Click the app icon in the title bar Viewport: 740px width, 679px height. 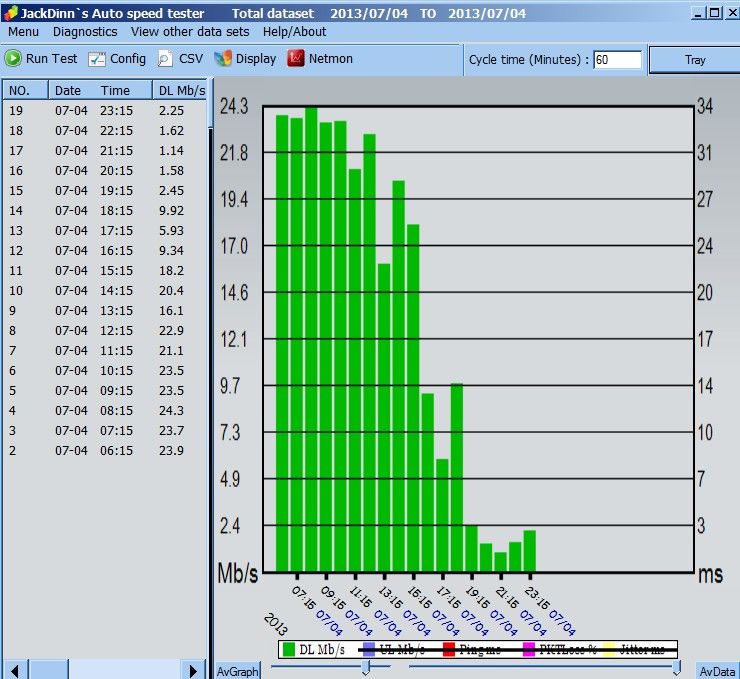[10, 13]
